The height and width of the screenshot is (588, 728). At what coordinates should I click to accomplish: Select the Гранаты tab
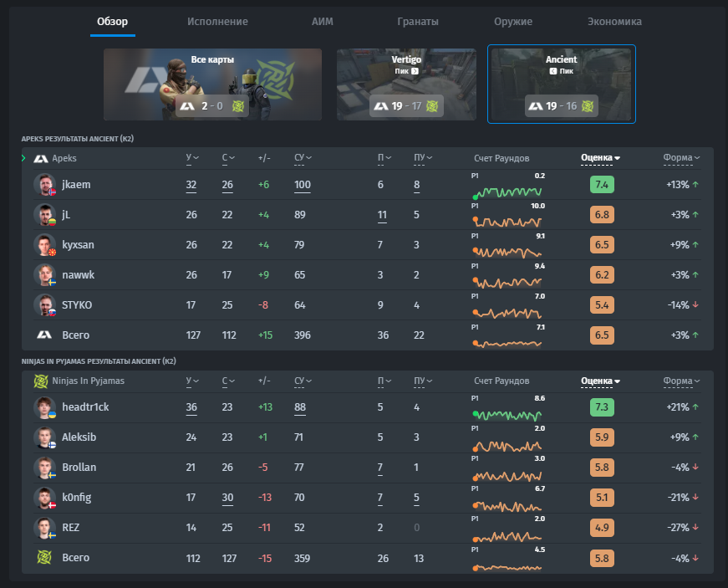418,22
